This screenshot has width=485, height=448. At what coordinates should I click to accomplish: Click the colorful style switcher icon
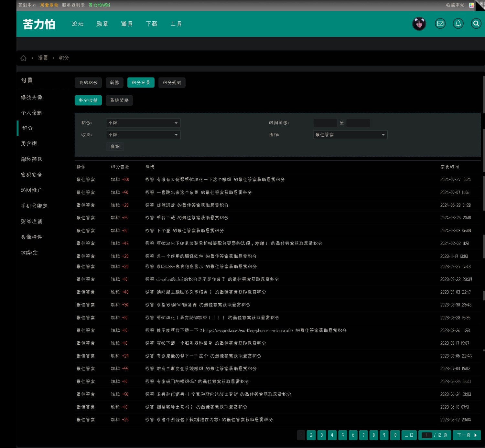coord(471,5)
